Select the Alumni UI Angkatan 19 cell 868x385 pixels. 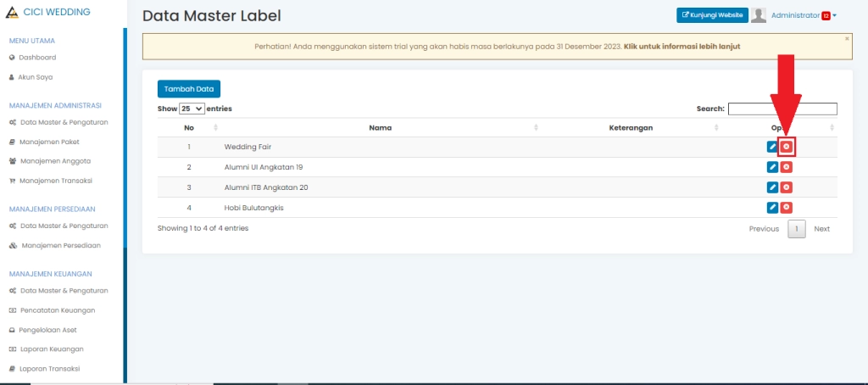tap(381, 167)
